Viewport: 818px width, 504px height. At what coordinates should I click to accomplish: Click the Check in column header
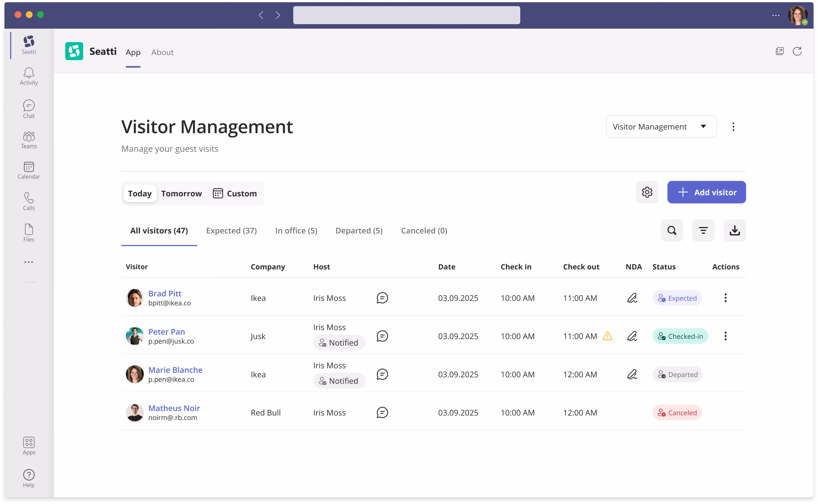coord(516,267)
